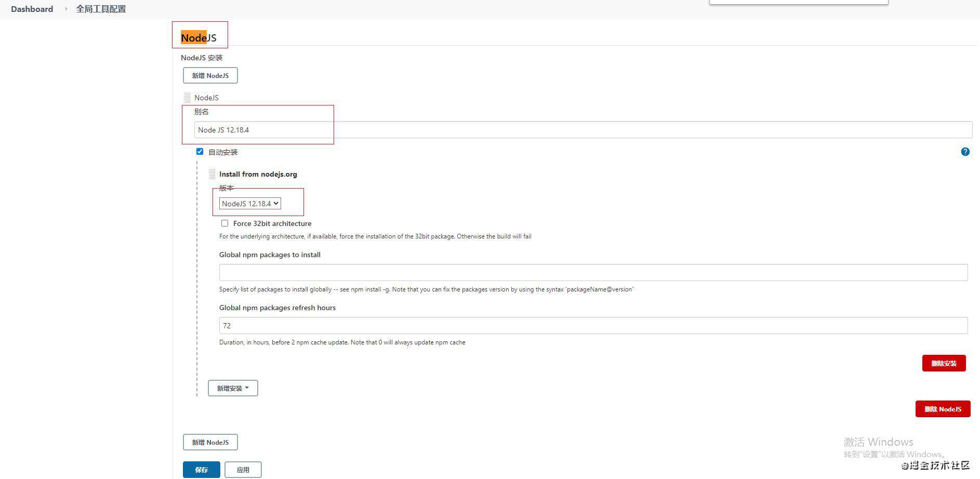Click the npm packages refresh hours field
Screen dimensions: 980x479
[x=593, y=326]
